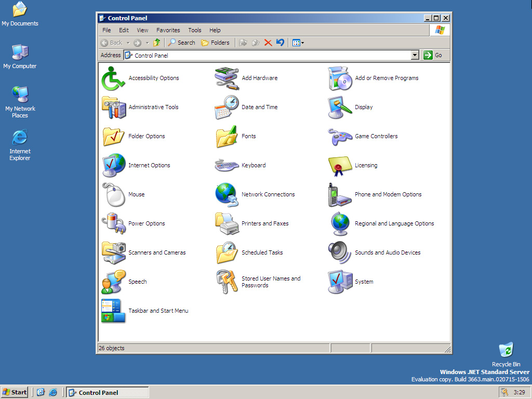Open the Display settings icon
The height and width of the screenshot is (399, 532).
(340, 107)
